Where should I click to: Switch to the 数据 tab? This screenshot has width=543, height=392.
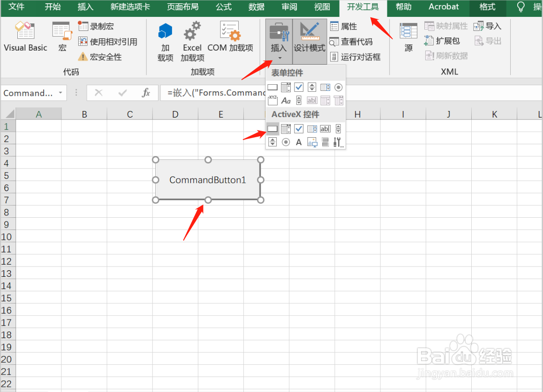256,7
